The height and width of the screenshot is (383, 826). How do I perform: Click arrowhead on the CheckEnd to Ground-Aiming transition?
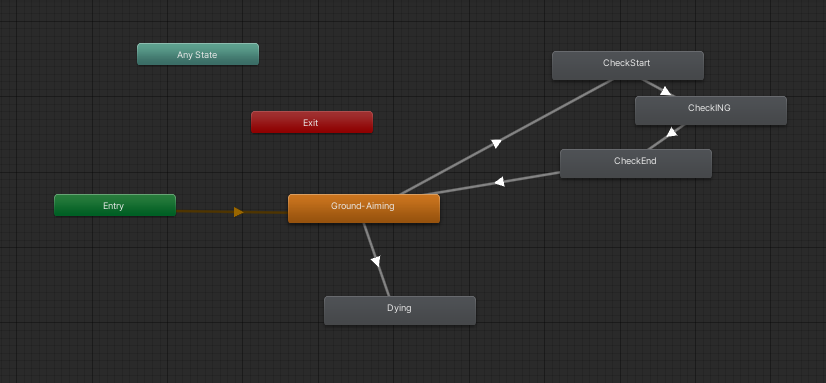tap(499, 182)
